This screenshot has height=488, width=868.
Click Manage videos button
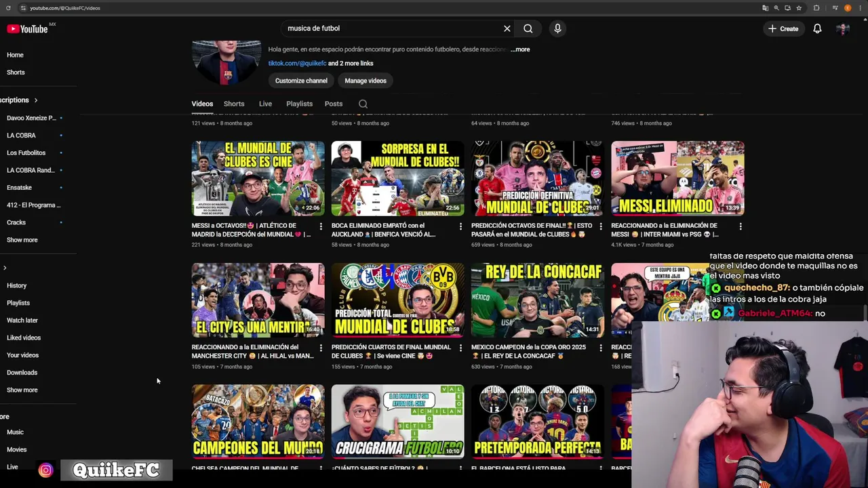point(366,81)
